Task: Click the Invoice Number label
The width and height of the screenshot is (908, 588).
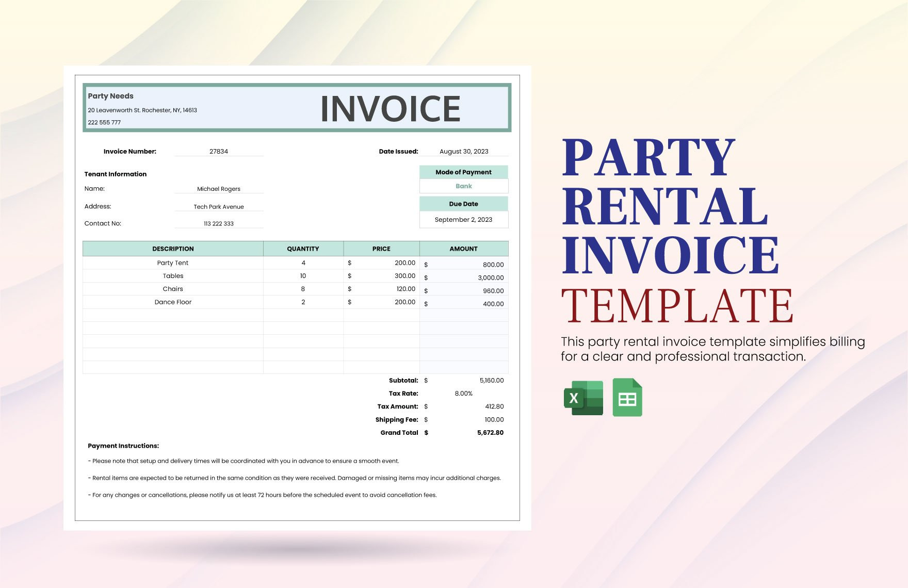Action: coord(129,152)
